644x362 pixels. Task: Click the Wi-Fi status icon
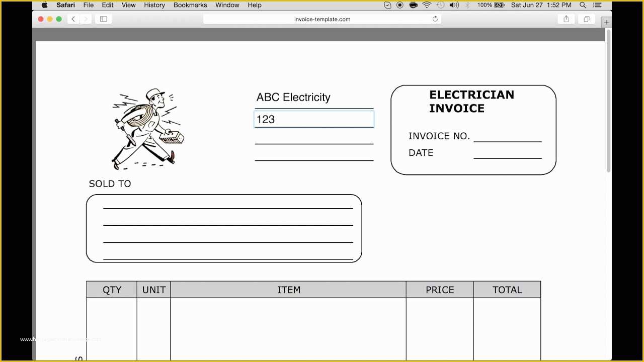tap(427, 5)
